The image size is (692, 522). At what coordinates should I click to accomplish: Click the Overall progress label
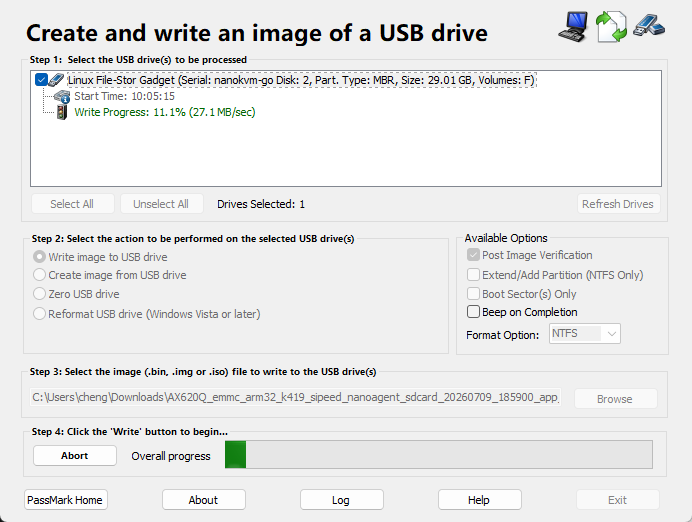(x=171, y=456)
